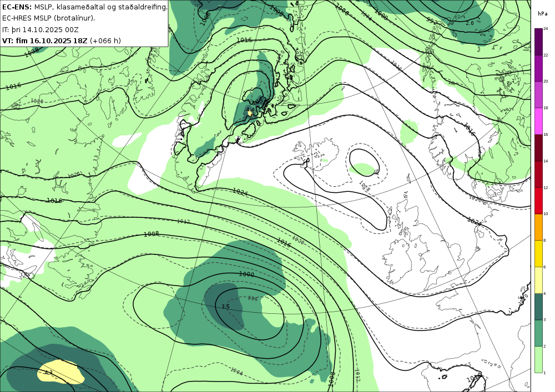Image resolution: width=555 pixels, height=392 pixels.
Task: Select the maroon 14–16 hPa legend swatch
Action: click(x=538, y=147)
